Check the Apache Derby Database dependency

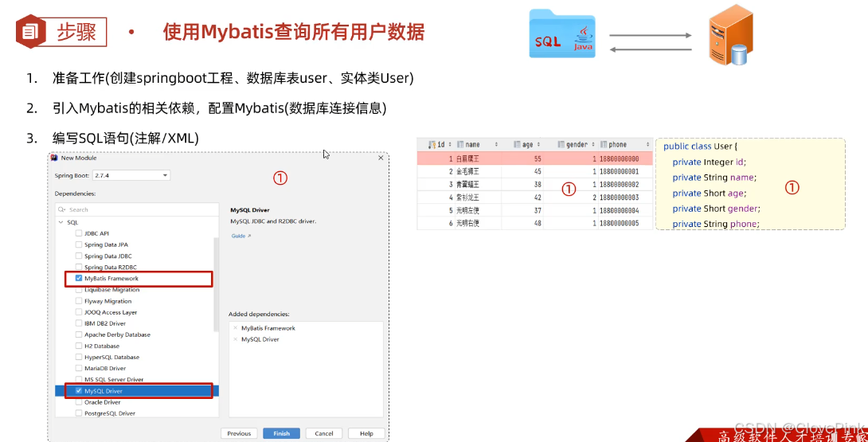79,334
